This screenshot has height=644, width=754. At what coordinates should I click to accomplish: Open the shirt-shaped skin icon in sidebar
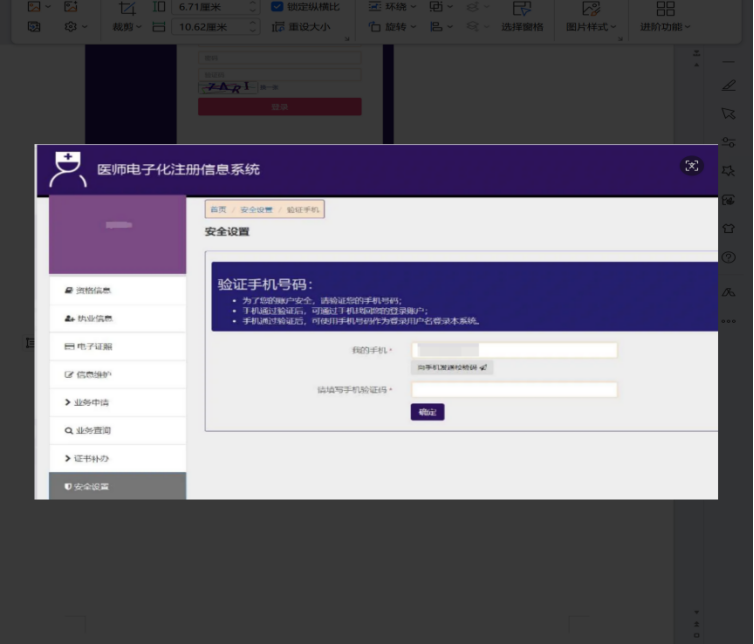click(x=729, y=228)
